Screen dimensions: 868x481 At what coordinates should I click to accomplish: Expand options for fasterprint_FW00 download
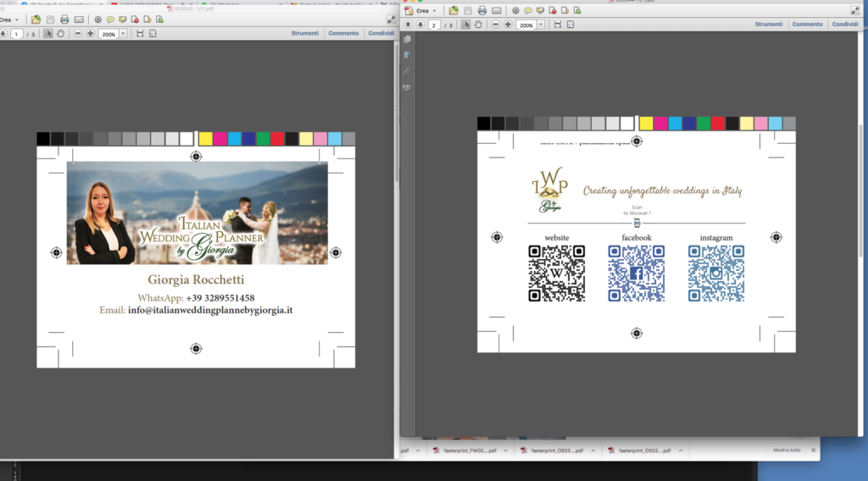(505, 451)
